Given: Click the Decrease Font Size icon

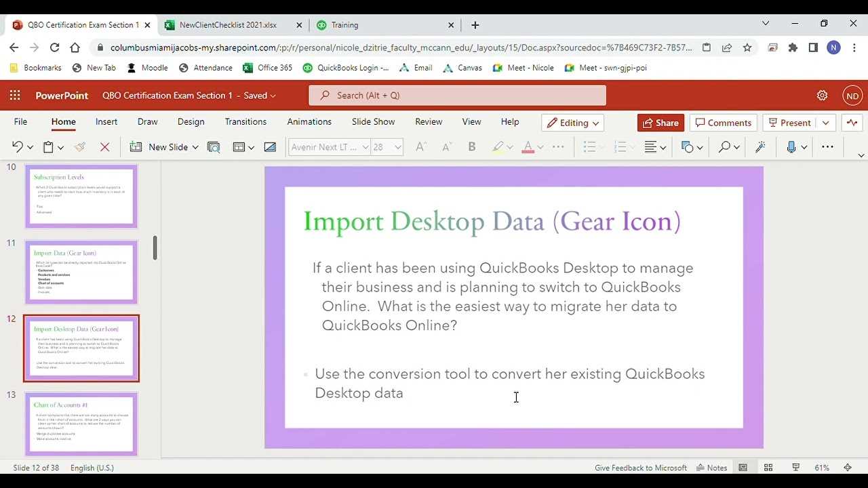Looking at the screenshot, I should [x=446, y=147].
